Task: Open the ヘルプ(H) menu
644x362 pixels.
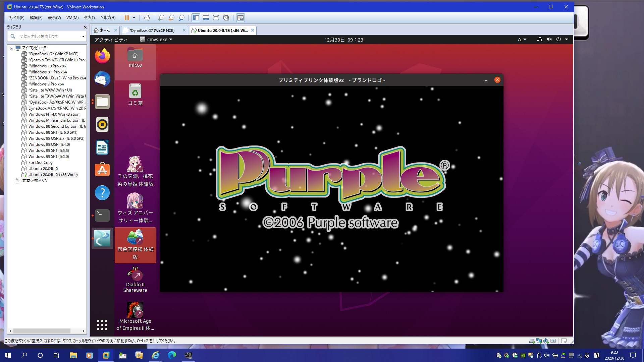Action: point(108,18)
